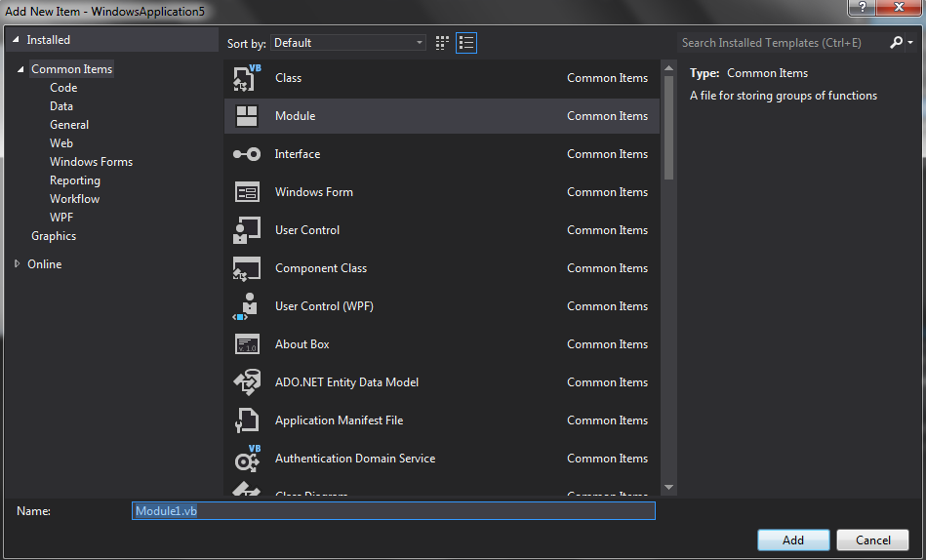The width and height of the screenshot is (926, 560).
Task: Open the Windows Forms category
Action: tap(91, 162)
